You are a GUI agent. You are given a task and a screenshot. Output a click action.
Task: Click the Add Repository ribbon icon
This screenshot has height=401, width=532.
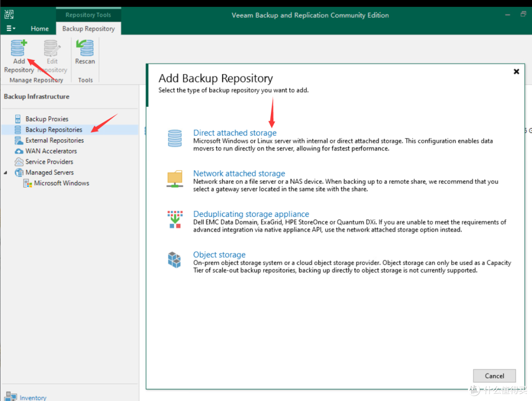click(19, 48)
